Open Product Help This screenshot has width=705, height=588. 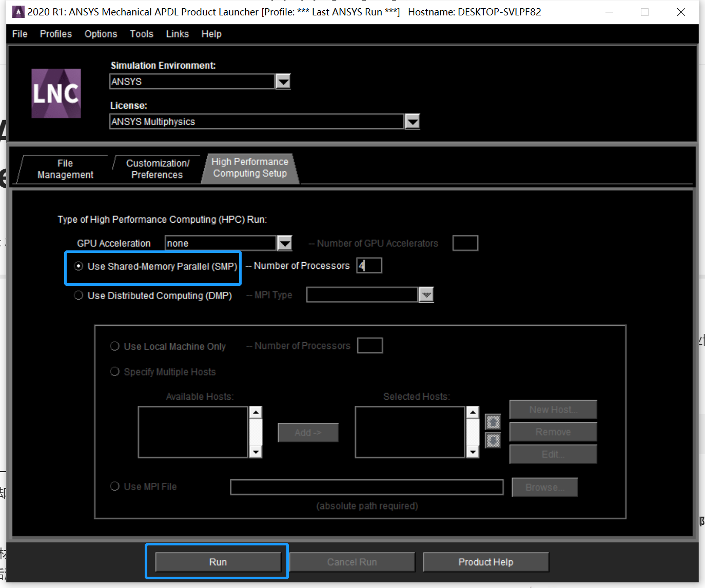[x=485, y=562]
